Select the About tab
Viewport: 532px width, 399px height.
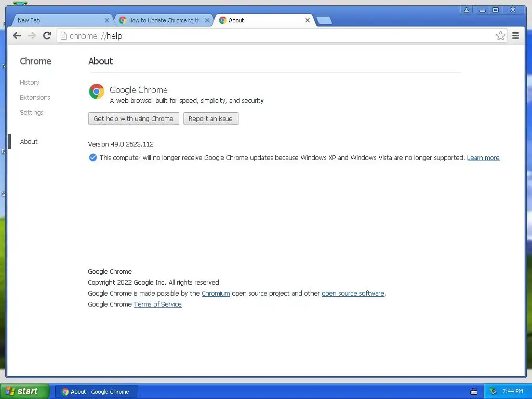point(264,20)
